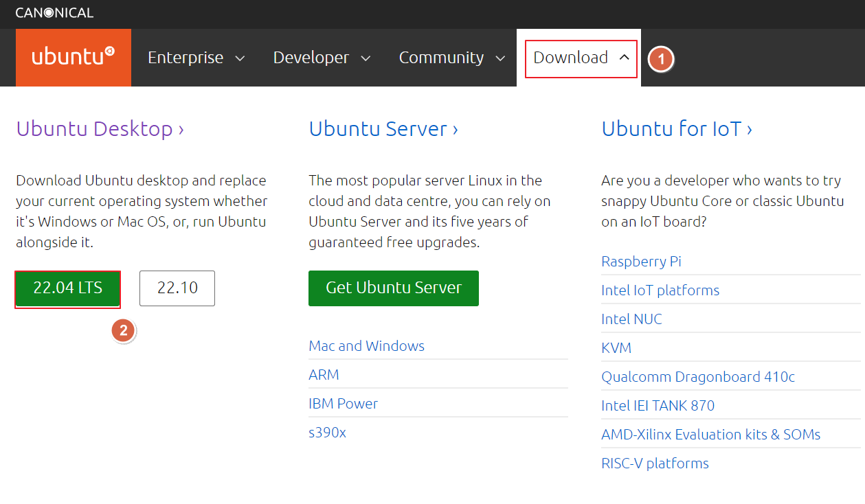Open the IBM Power link

(x=344, y=404)
